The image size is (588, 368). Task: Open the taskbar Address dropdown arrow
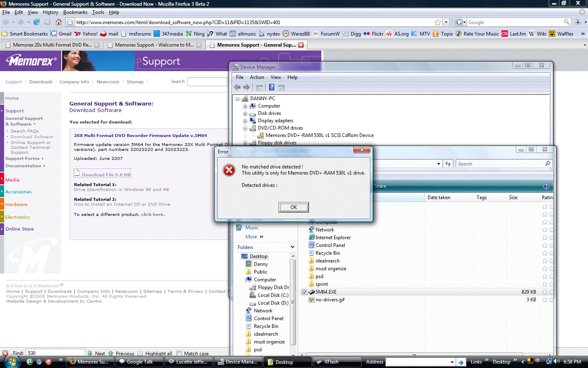pos(452,362)
